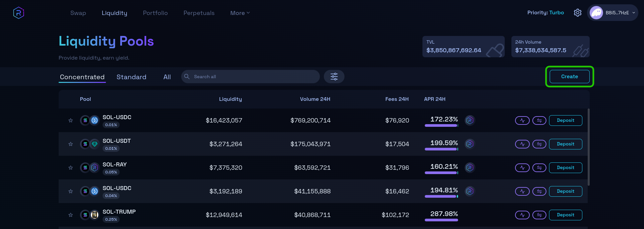Click the RAY reward icon beside 160.21% APR
Image resolution: width=644 pixels, height=229 pixels.
click(470, 167)
